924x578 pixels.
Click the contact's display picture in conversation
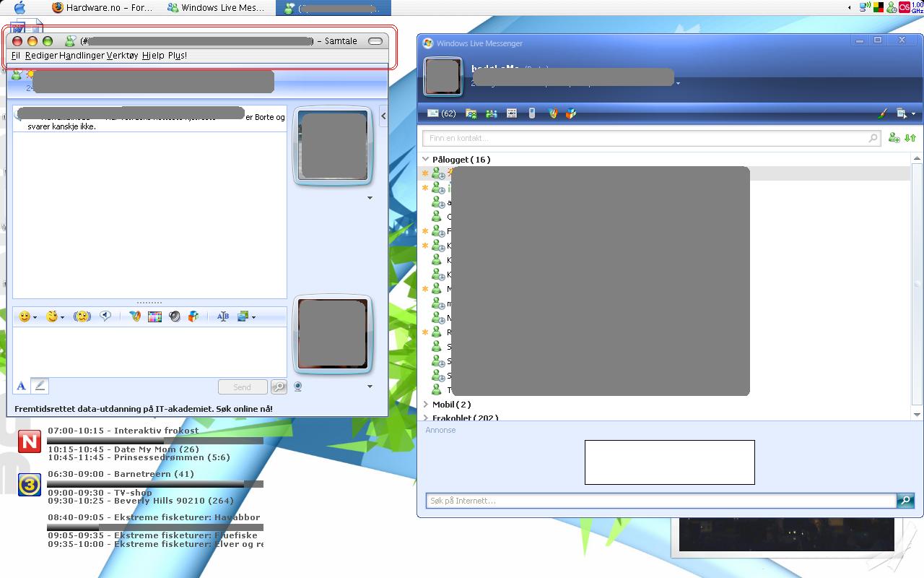(x=333, y=146)
